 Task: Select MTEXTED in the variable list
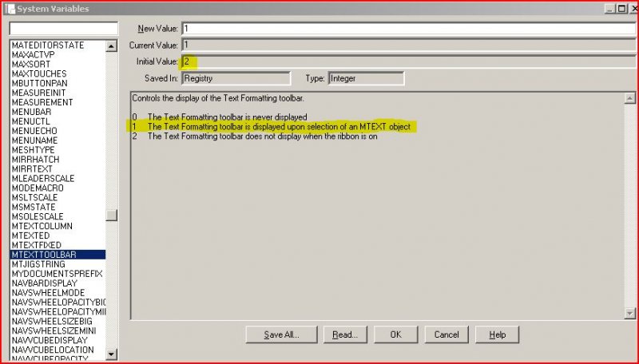pos(58,235)
